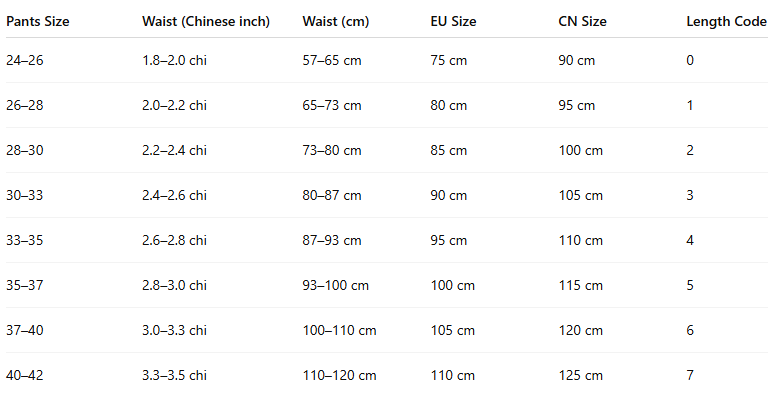Select the 24–26 pants size cell

tap(25, 60)
